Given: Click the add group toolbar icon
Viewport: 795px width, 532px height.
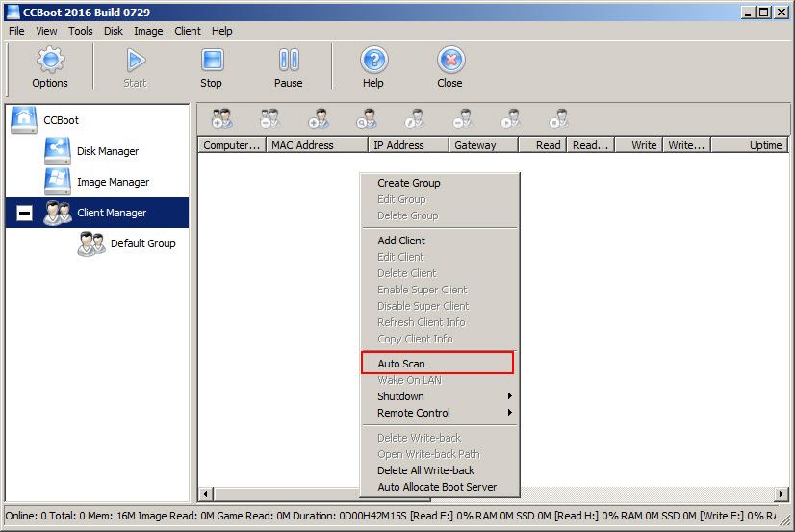Looking at the screenshot, I should pyautogui.click(x=222, y=118).
